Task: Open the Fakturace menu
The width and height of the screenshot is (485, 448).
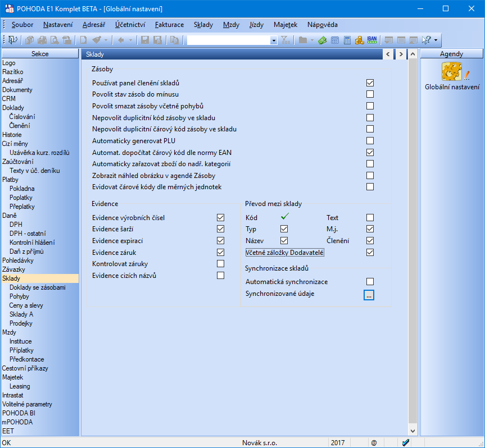Action: coord(169,25)
